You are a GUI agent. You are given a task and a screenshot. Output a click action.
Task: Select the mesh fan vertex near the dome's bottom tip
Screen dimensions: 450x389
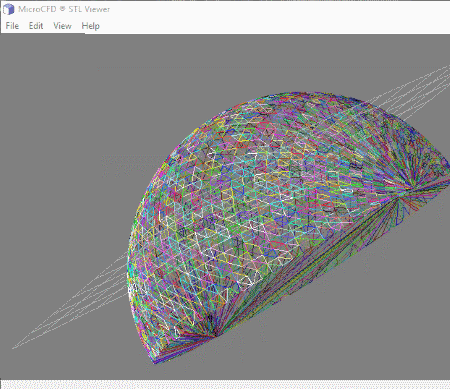(x=215, y=334)
